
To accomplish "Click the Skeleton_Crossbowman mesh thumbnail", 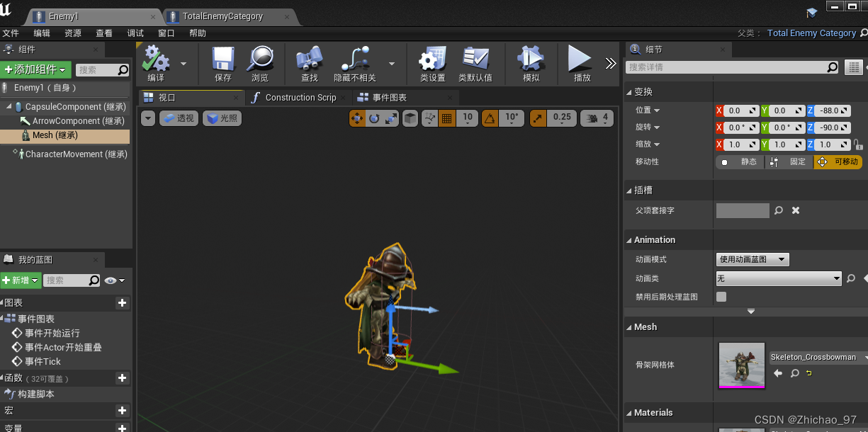I will point(741,367).
